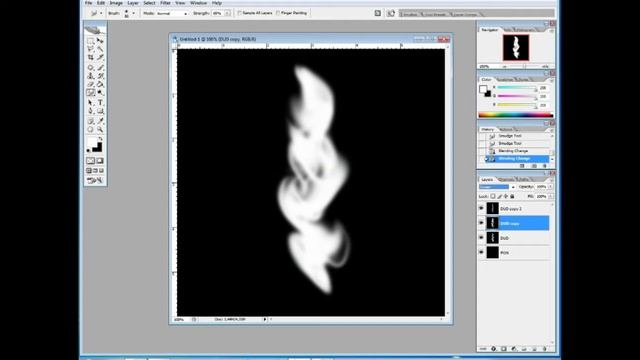Viewport: 640px width, 360px height.
Task: Open the Strength slider popup arrow
Action: click(227, 13)
